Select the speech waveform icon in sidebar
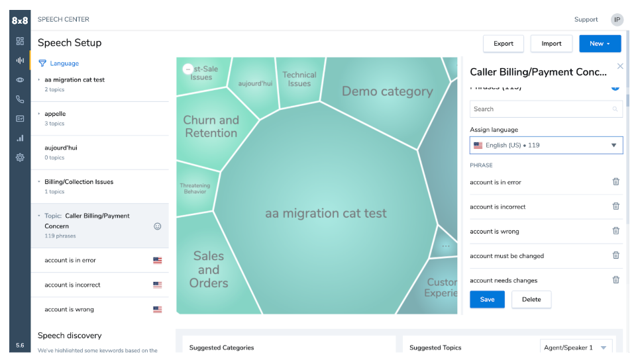This screenshot has width=638, height=364. 20,60
